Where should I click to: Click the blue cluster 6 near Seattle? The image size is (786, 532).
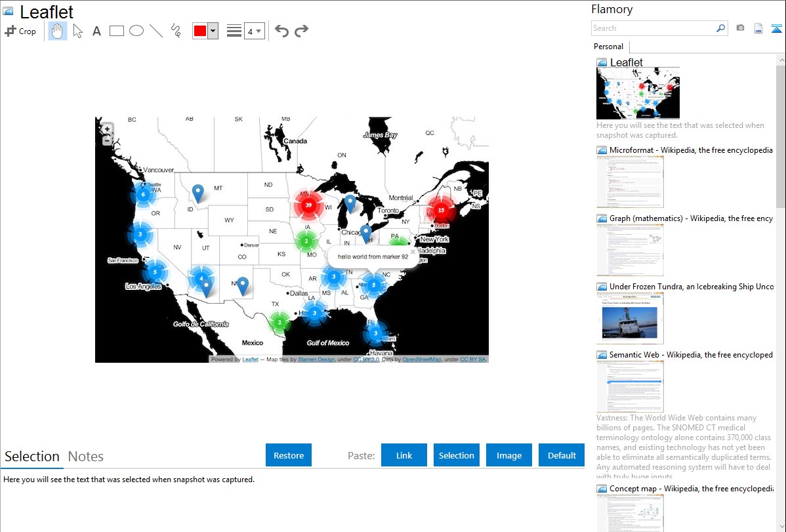[x=144, y=194]
